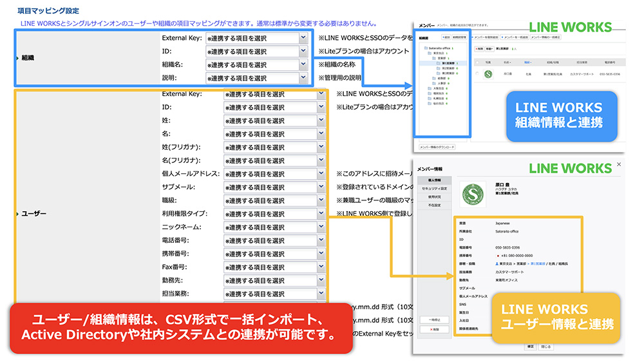Close the メンバー情報 dialog with X
Screen dimensions: 644x362
[618, 164]
